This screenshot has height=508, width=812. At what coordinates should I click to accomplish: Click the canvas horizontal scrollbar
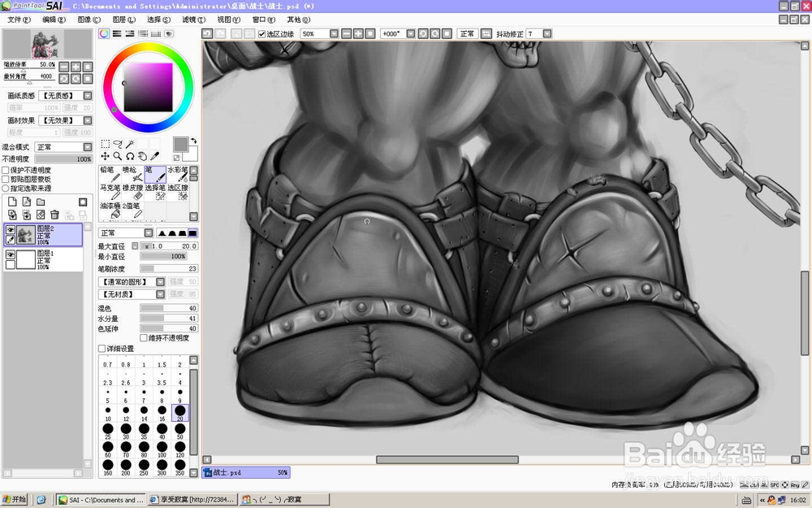[447, 460]
